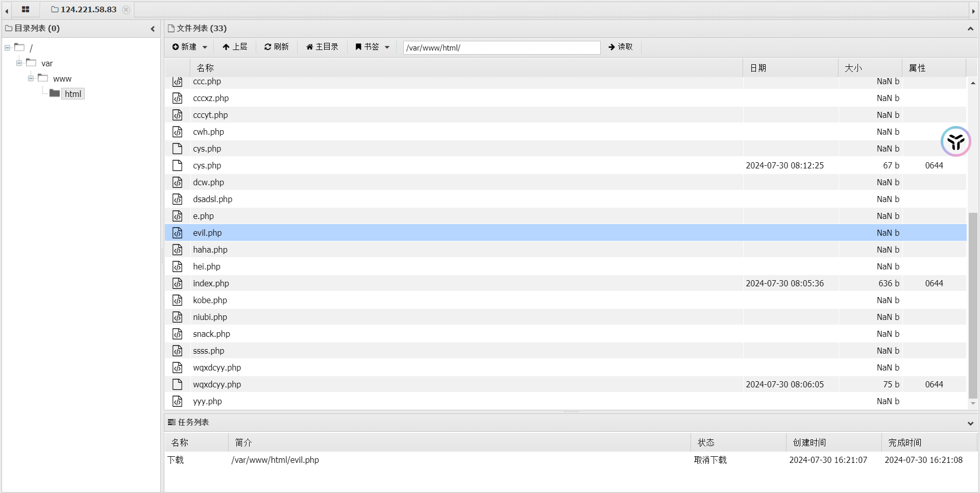Collapse the var tree node
Image resolution: width=980 pixels, height=493 pixels.
point(19,63)
